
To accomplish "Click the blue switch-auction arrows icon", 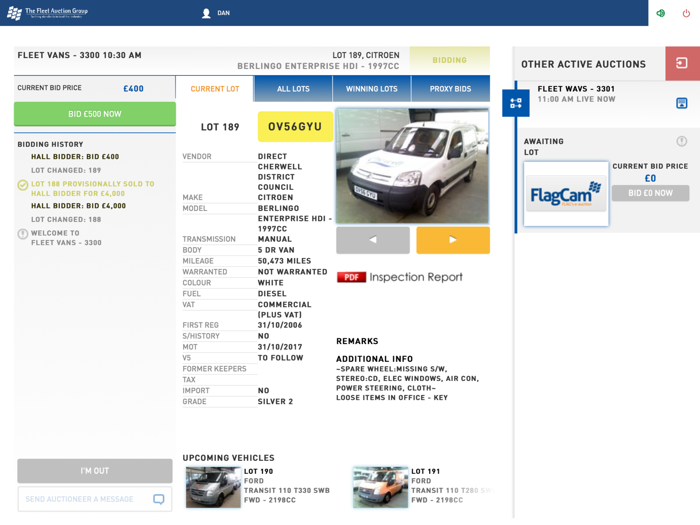I will pyautogui.click(x=516, y=103).
